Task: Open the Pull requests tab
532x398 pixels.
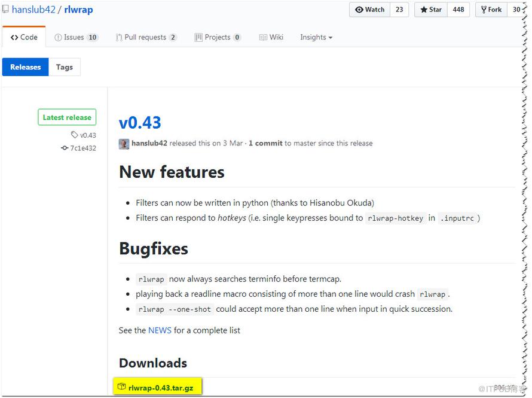Action: [x=146, y=37]
